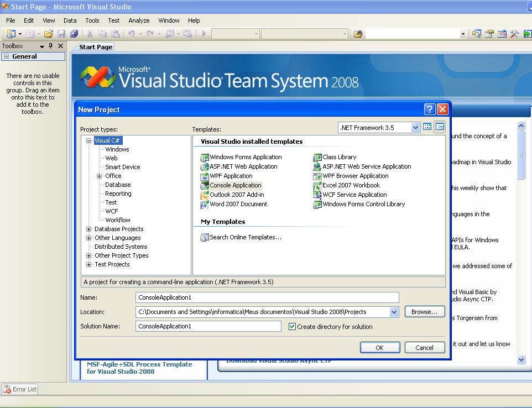
Task: Click the Navigate Backward icon
Action: (169, 34)
